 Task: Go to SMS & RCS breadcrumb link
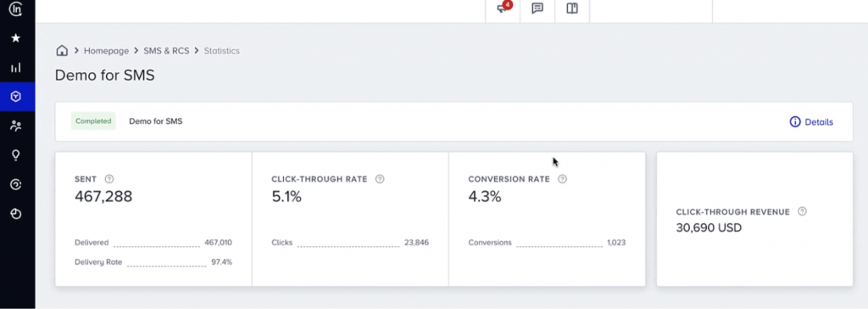point(166,50)
